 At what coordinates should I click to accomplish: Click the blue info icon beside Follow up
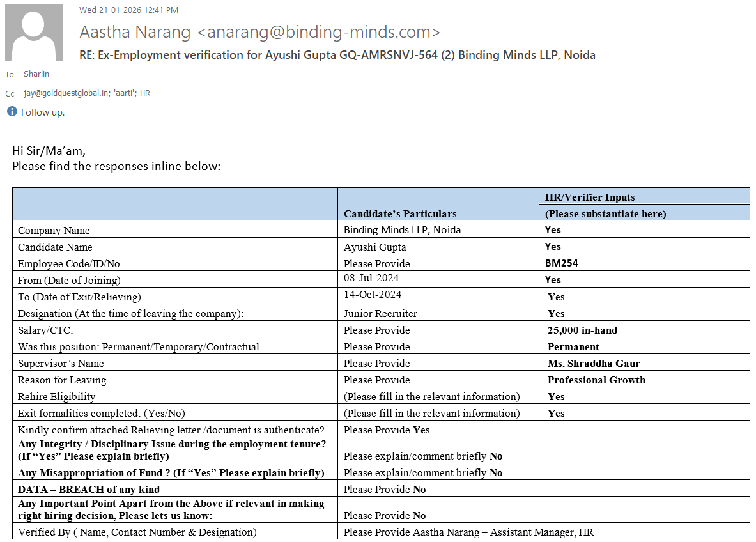click(x=12, y=112)
